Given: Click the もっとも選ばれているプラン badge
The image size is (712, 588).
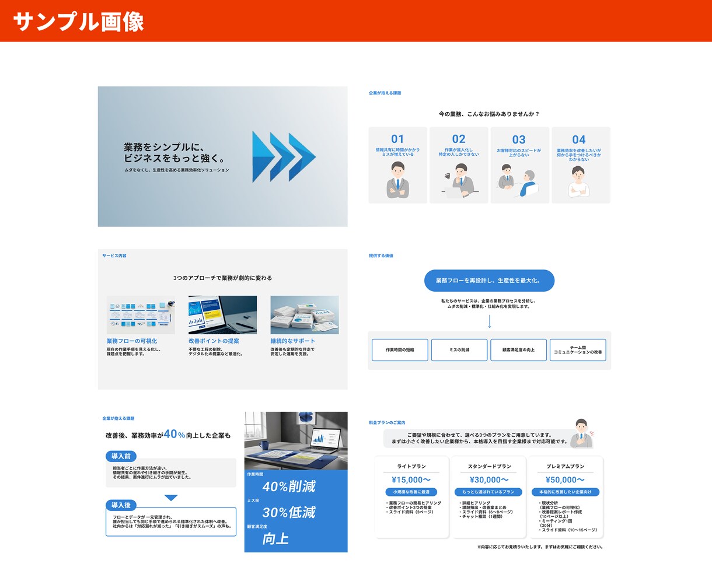Looking at the screenshot, I should coord(488,492).
